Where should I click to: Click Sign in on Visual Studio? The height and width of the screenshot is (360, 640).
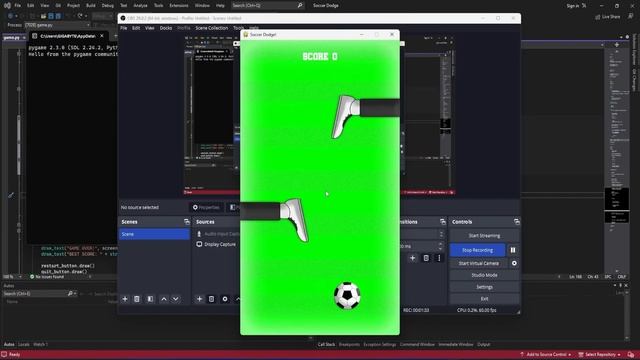click(573, 6)
